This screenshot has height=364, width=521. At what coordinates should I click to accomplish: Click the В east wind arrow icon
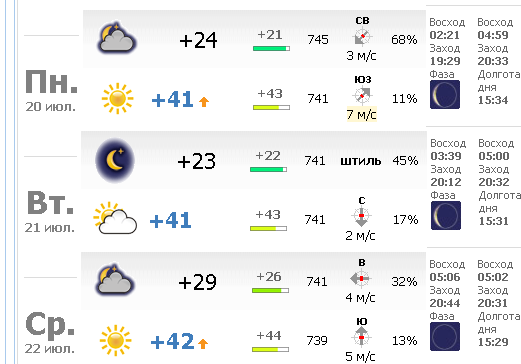(x=360, y=278)
